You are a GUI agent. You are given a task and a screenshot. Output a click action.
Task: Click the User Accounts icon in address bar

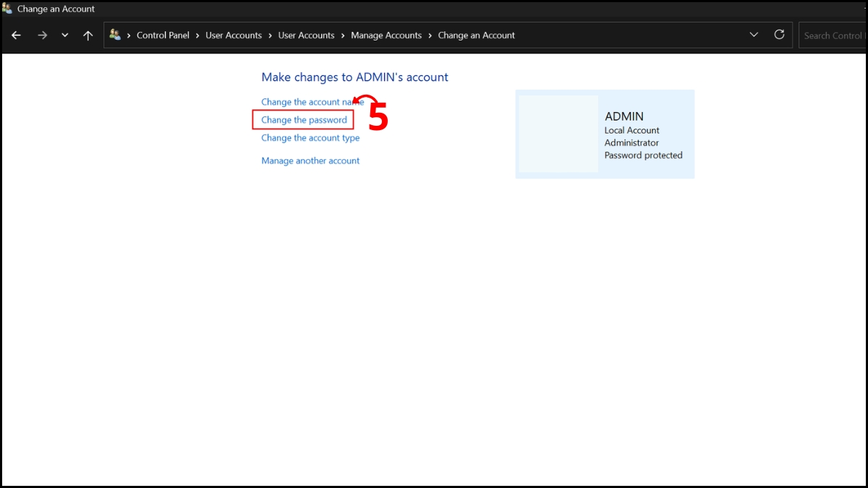tap(115, 35)
